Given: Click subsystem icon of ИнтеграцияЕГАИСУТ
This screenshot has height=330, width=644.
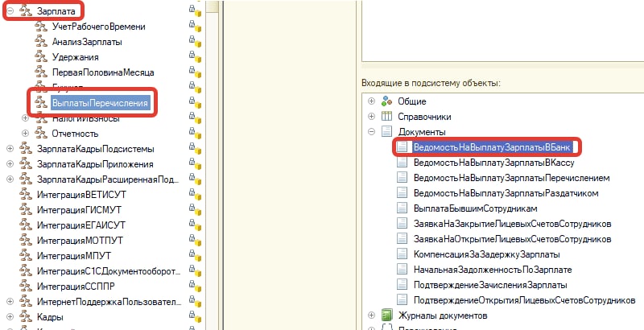Looking at the screenshot, I should [26, 225].
